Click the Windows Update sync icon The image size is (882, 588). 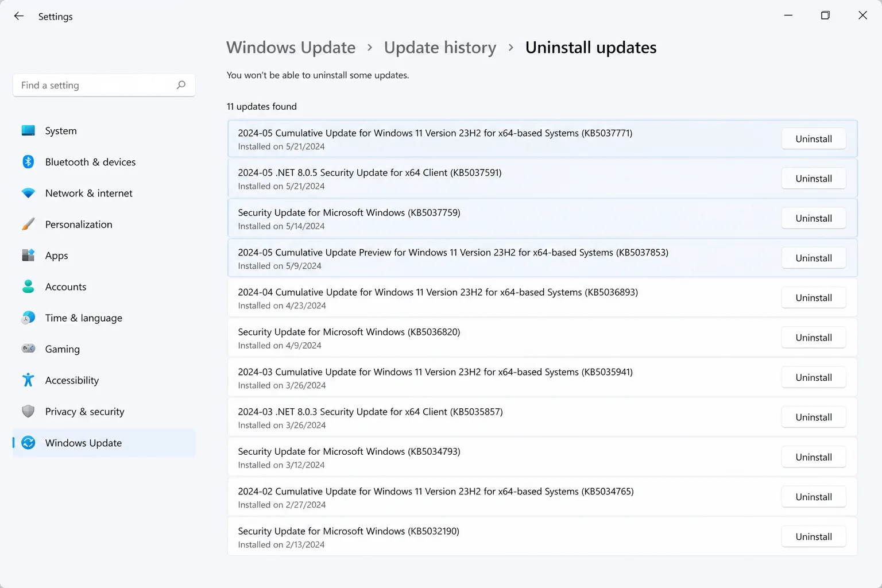click(28, 443)
